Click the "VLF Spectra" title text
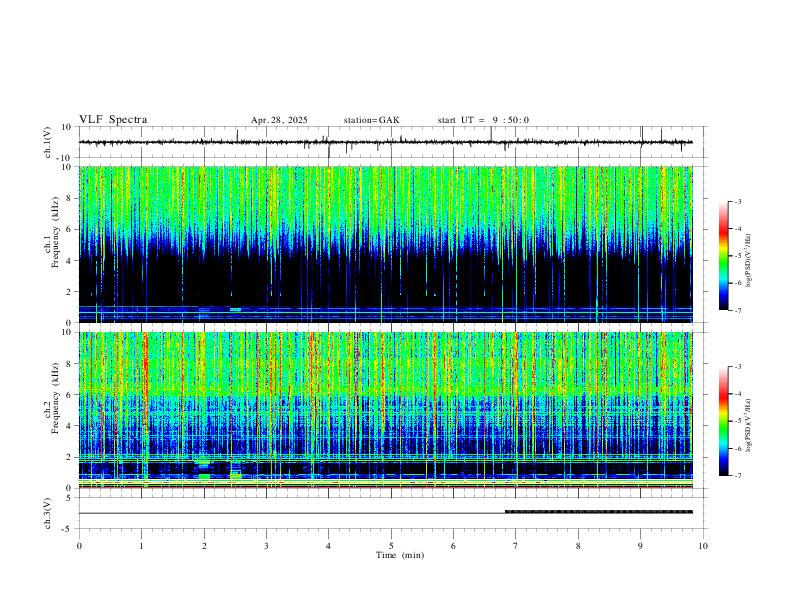The width and height of the screenshot is (792, 612). coord(113,120)
